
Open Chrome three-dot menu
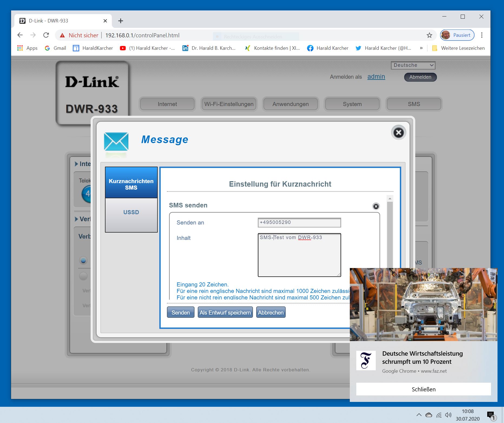[x=482, y=35]
